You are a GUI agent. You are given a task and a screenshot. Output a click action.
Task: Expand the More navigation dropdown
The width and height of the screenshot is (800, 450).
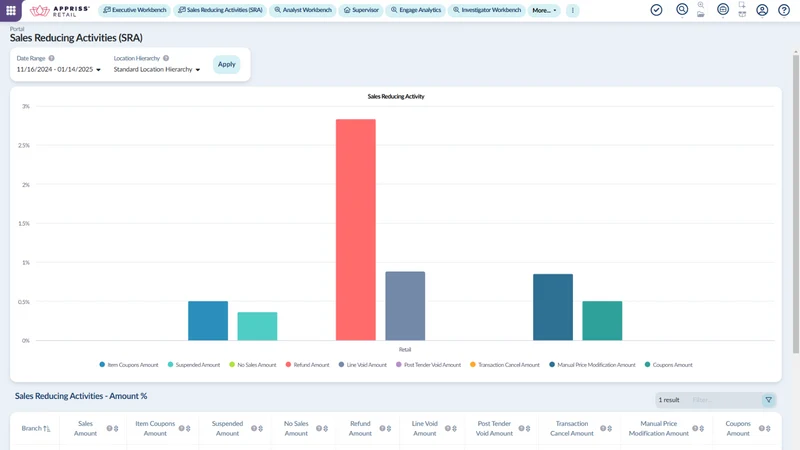(x=544, y=10)
